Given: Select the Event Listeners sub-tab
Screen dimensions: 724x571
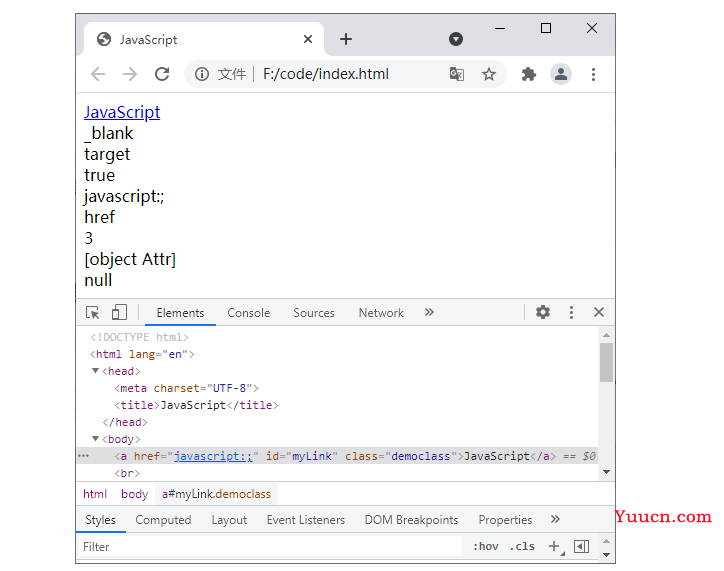Looking at the screenshot, I should (x=305, y=520).
